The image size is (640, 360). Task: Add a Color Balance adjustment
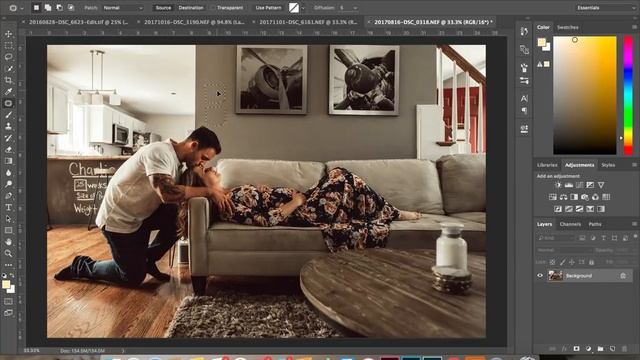click(563, 197)
